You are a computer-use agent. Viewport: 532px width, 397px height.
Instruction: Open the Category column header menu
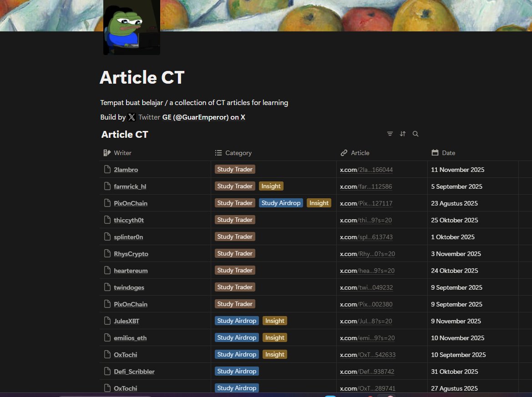pos(238,153)
